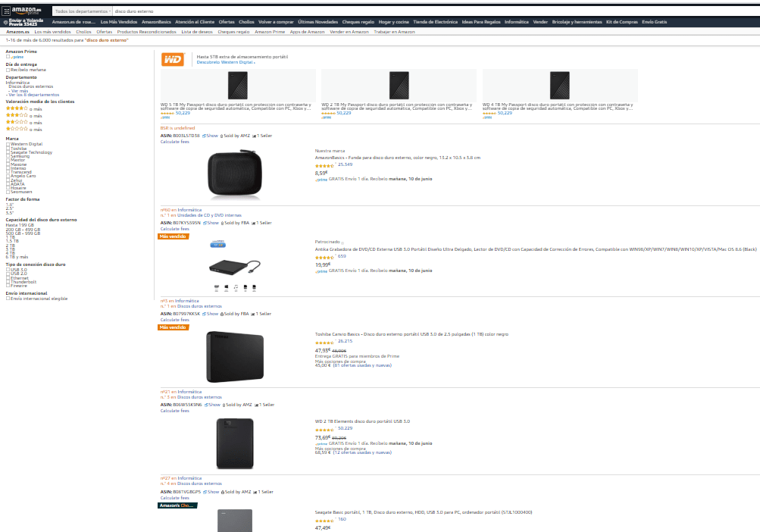Open the hamburger menu beside Amazon logo
Screen dimensions: 760x532
click(6, 11)
